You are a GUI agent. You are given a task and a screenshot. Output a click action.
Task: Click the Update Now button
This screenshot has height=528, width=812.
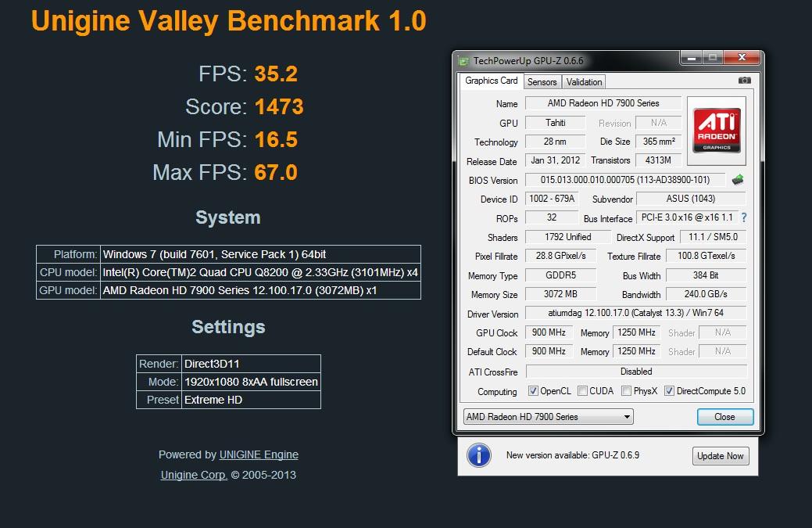click(721, 456)
